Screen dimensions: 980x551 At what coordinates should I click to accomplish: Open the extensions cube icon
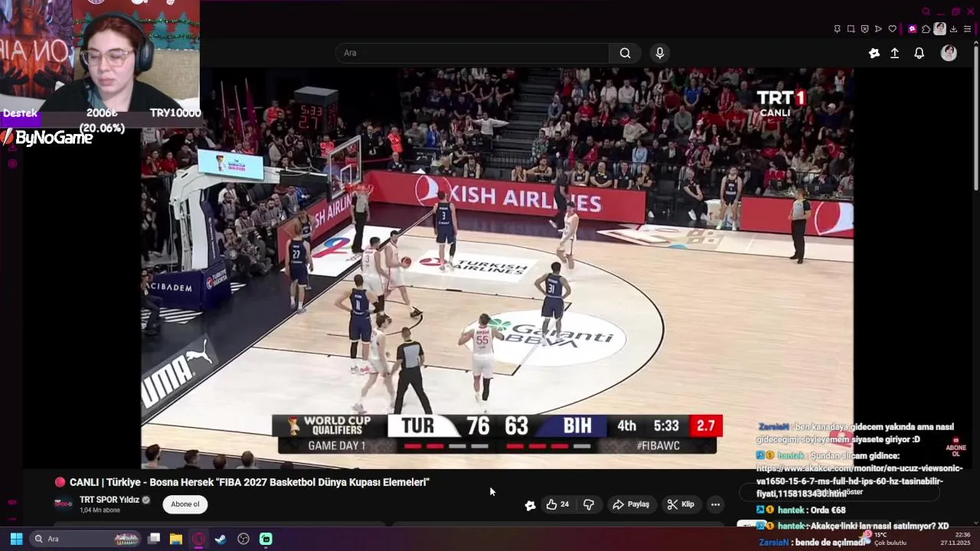pos(926,29)
